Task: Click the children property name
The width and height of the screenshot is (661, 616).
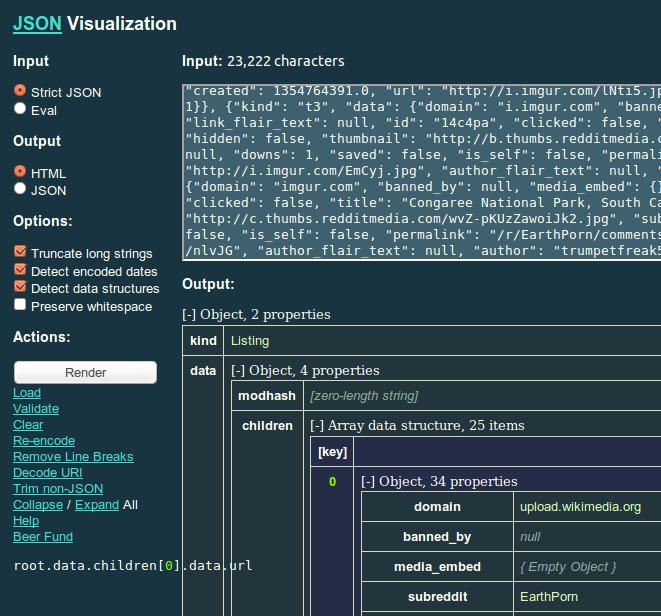Action: coord(267,426)
